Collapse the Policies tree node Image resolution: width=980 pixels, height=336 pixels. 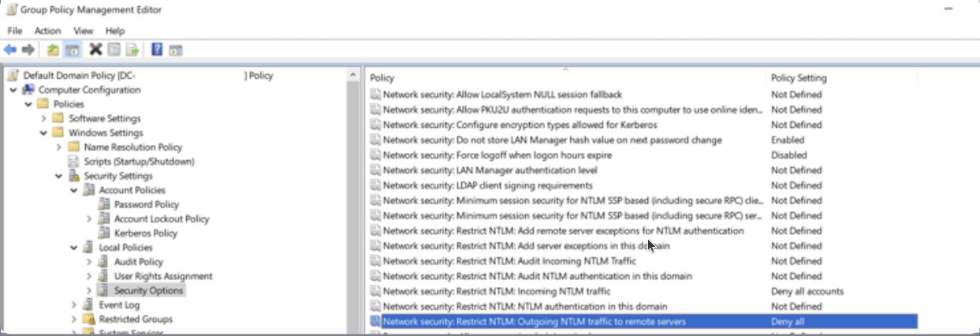coord(28,104)
